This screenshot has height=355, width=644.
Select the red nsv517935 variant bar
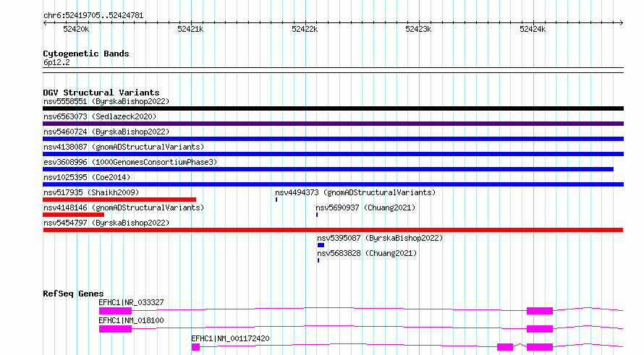[119, 200]
